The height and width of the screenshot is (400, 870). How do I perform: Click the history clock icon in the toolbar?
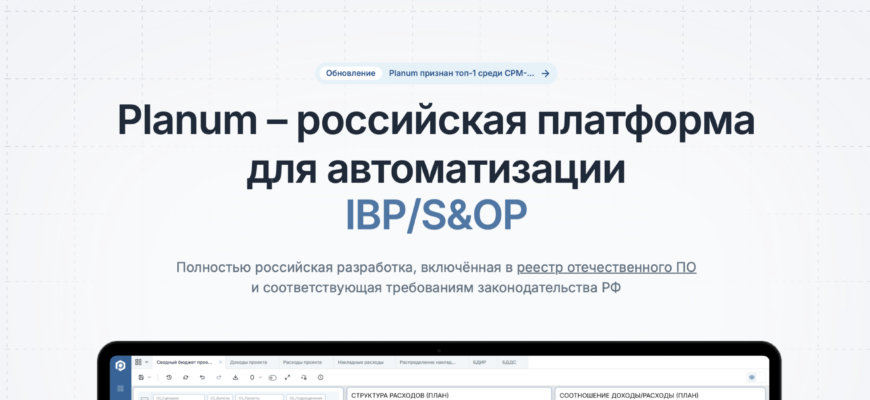click(x=169, y=377)
